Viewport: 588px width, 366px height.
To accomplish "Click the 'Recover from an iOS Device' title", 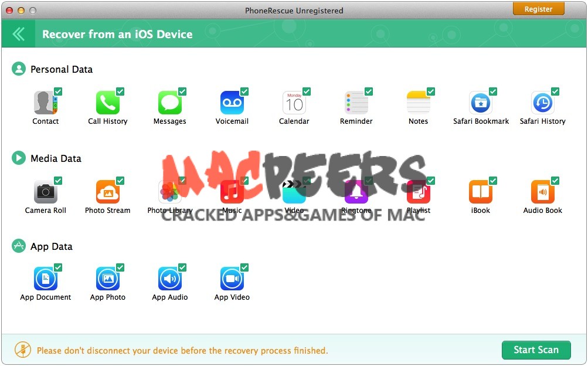I will coord(117,34).
